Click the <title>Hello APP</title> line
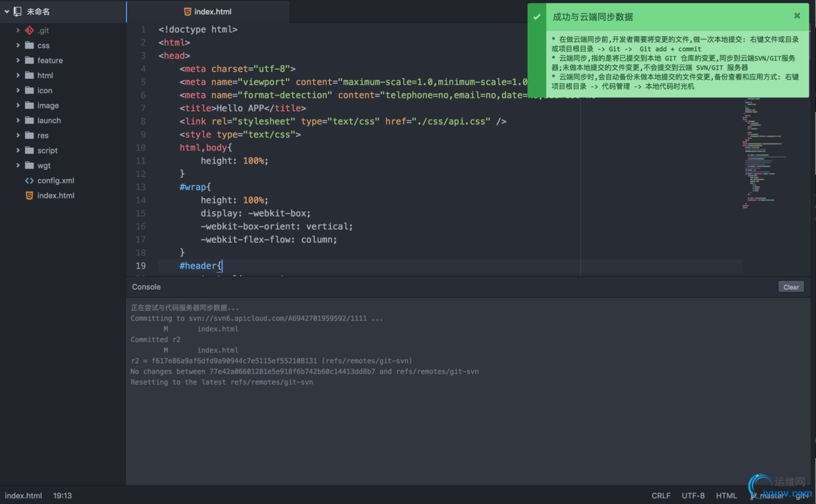The image size is (816, 504). tap(243, 108)
